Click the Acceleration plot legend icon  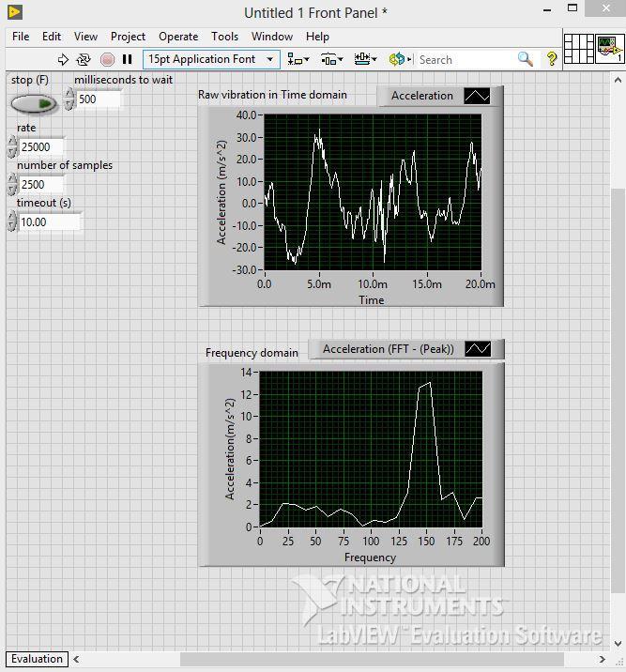pyautogui.click(x=477, y=96)
